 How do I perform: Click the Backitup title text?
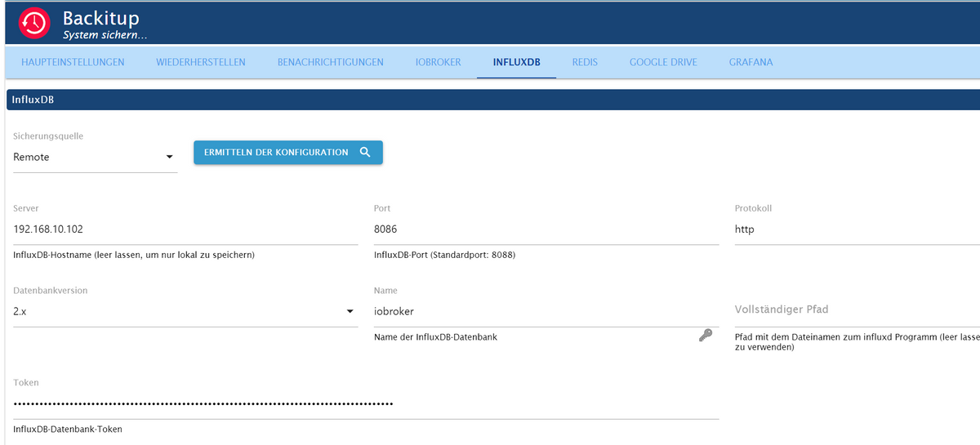point(101,19)
